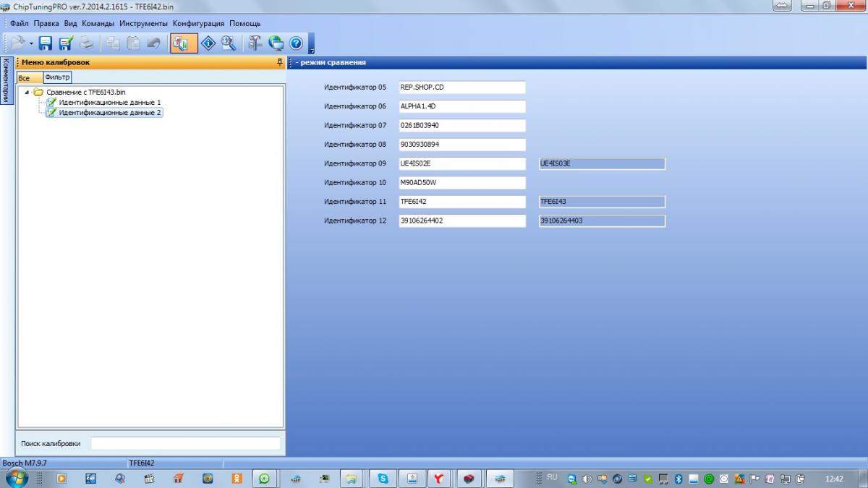The width and height of the screenshot is (868, 488).
Task: Click the hammer tools settings icon
Action: coord(255,43)
